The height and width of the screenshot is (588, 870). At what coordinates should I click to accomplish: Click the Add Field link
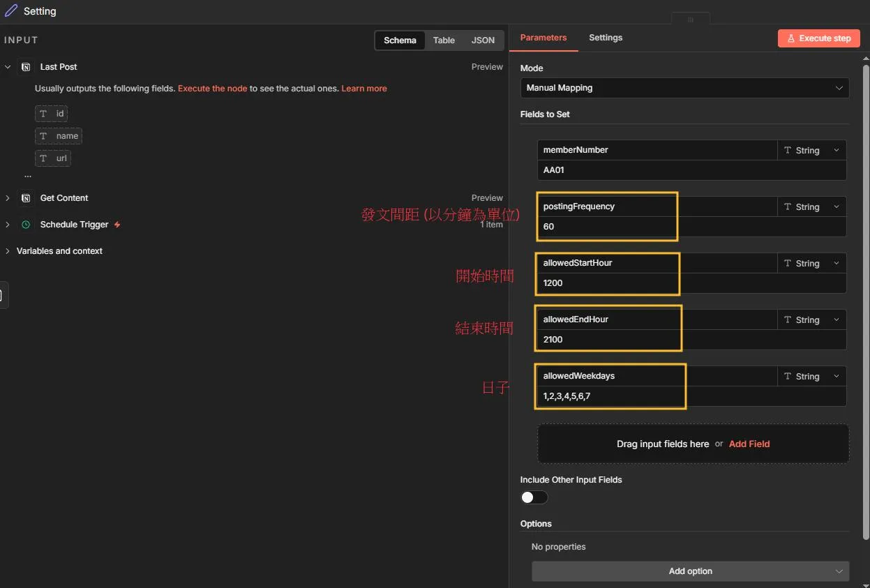click(x=749, y=444)
